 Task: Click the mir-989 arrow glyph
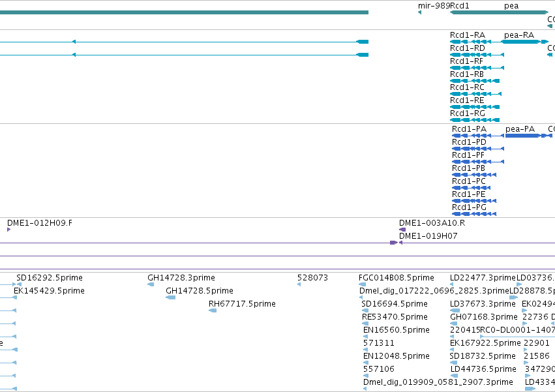point(420,12)
